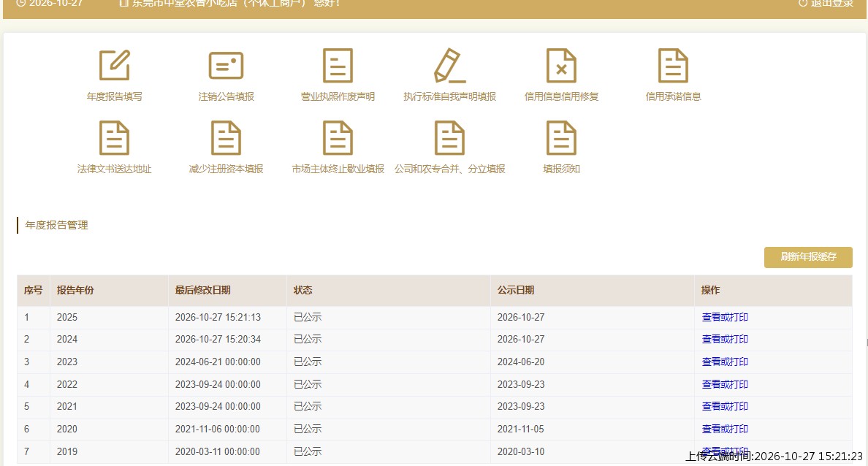This screenshot has height=466, width=868.
Task: Select the report year cell 2025
Action: coord(67,317)
